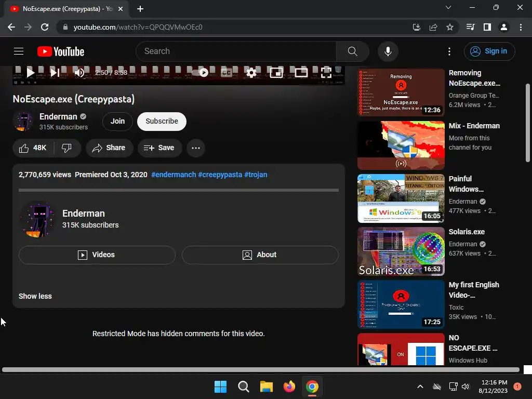Screen dimensions: 532x399
Task: Like the video with thumbs up
Action: (x=33, y=148)
